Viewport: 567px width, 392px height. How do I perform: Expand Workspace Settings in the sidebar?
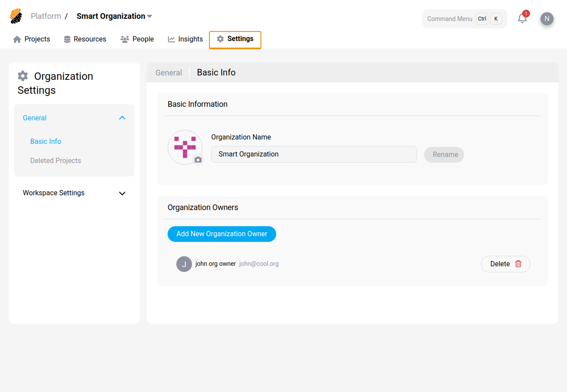(x=122, y=193)
